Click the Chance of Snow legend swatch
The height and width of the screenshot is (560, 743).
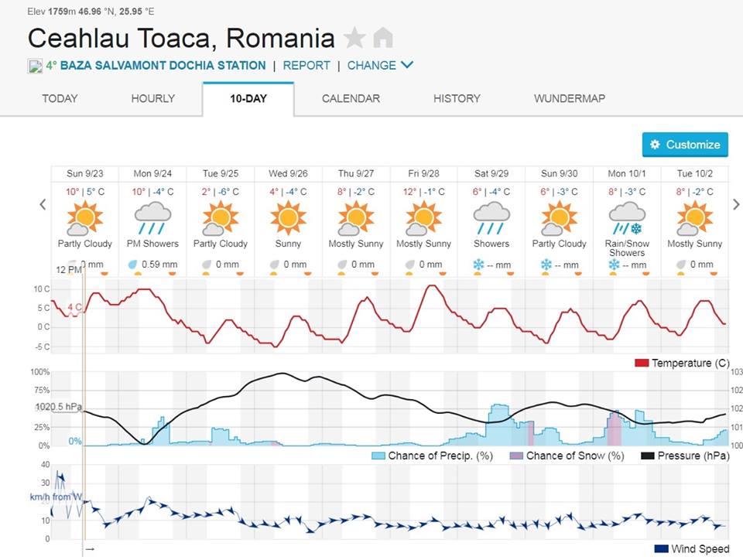(x=517, y=456)
